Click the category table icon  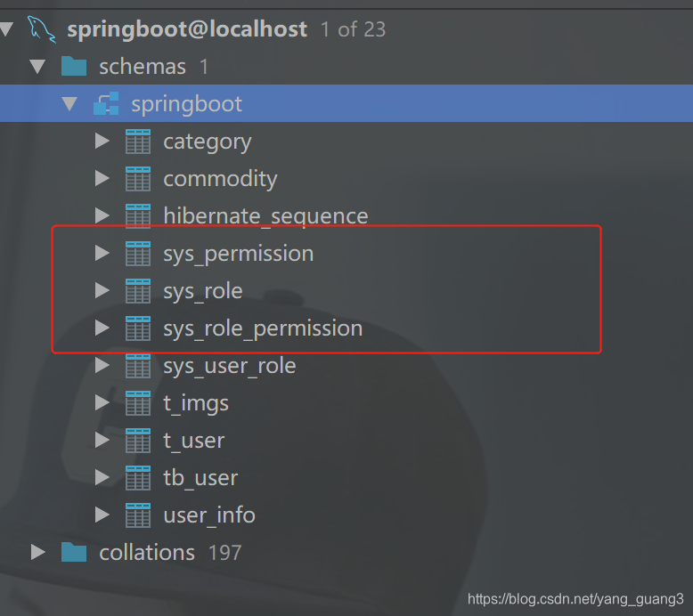point(138,142)
